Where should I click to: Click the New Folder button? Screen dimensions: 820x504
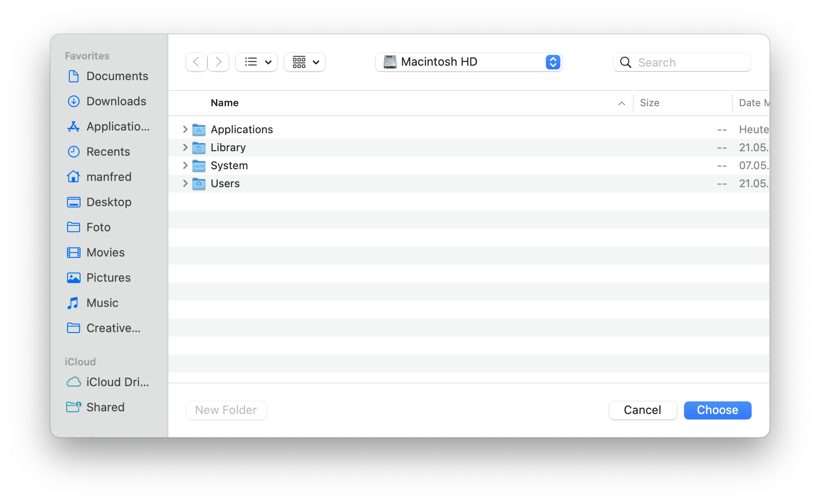click(x=226, y=410)
